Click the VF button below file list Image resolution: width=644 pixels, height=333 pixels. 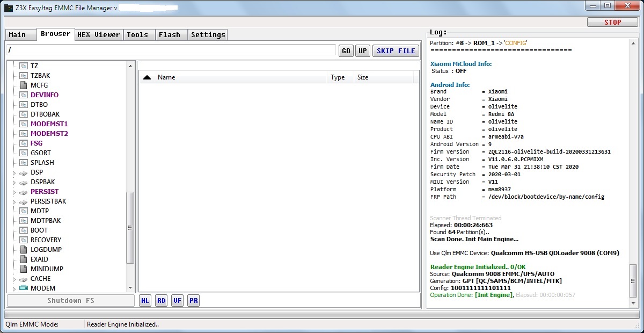[x=177, y=301]
